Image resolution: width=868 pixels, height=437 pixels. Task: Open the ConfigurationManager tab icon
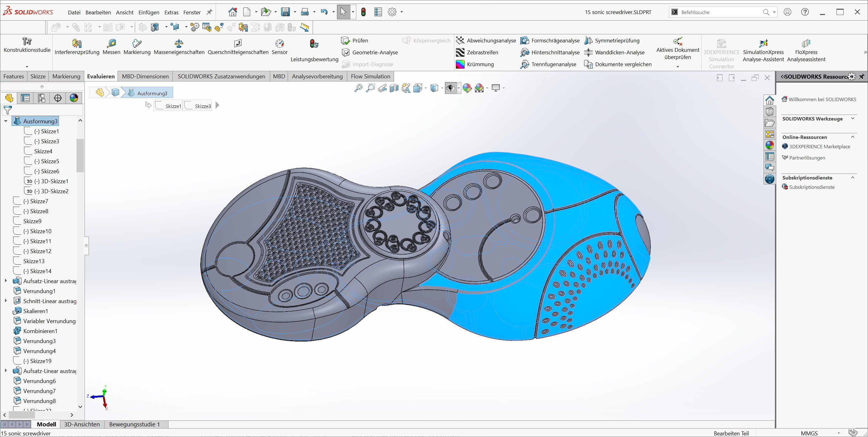pos(41,98)
